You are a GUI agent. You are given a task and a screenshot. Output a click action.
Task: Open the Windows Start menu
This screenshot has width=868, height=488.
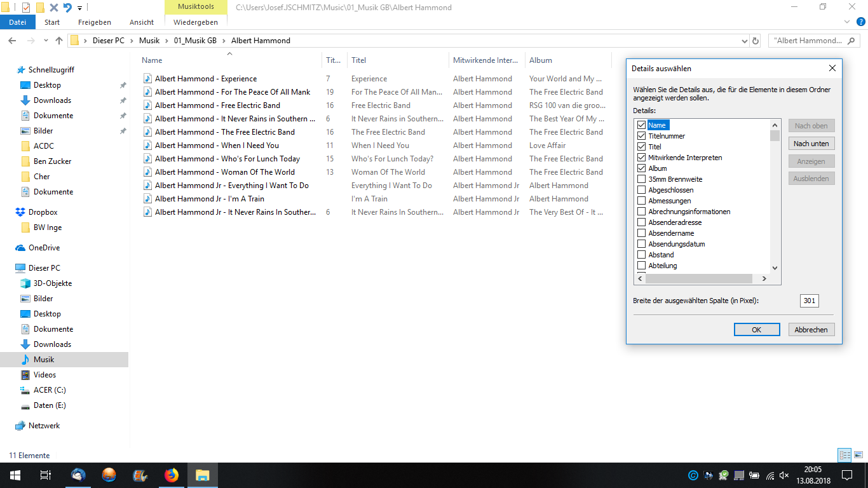[x=15, y=475]
